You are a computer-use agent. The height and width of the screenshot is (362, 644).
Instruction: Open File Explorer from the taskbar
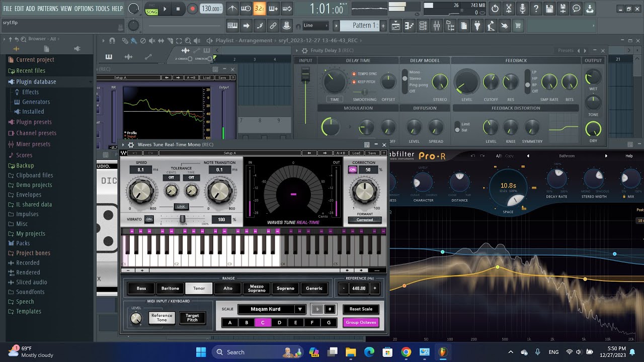click(x=351, y=352)
